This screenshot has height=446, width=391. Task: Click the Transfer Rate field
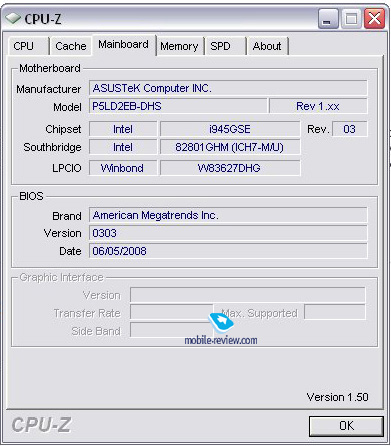(171, 313)
